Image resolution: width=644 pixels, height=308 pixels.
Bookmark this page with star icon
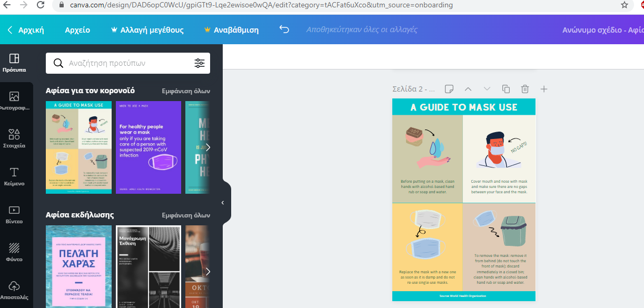click(625, 5)
